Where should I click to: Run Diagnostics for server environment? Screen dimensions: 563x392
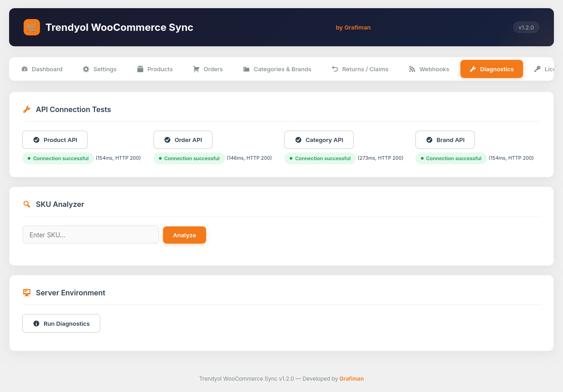point(61,323)
